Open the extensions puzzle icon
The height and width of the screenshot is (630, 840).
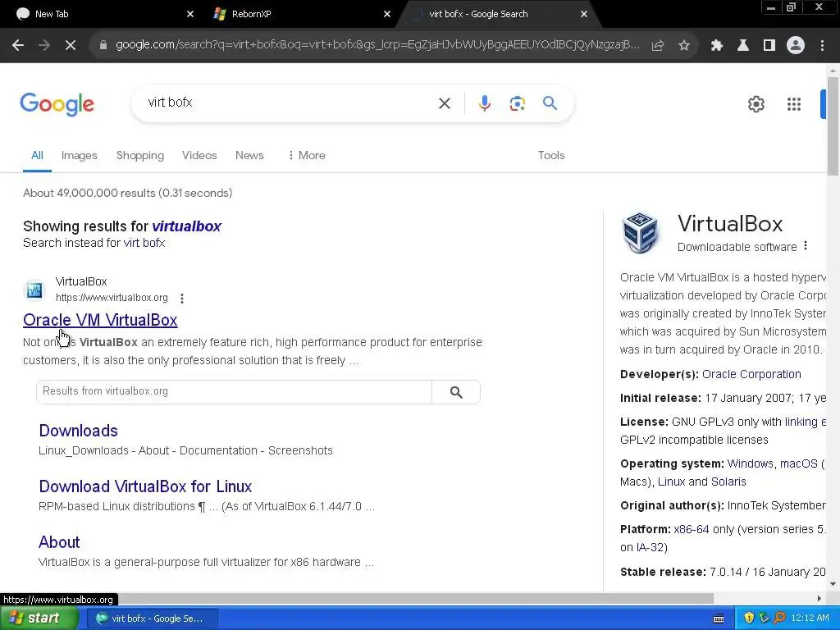coord(717,46)
